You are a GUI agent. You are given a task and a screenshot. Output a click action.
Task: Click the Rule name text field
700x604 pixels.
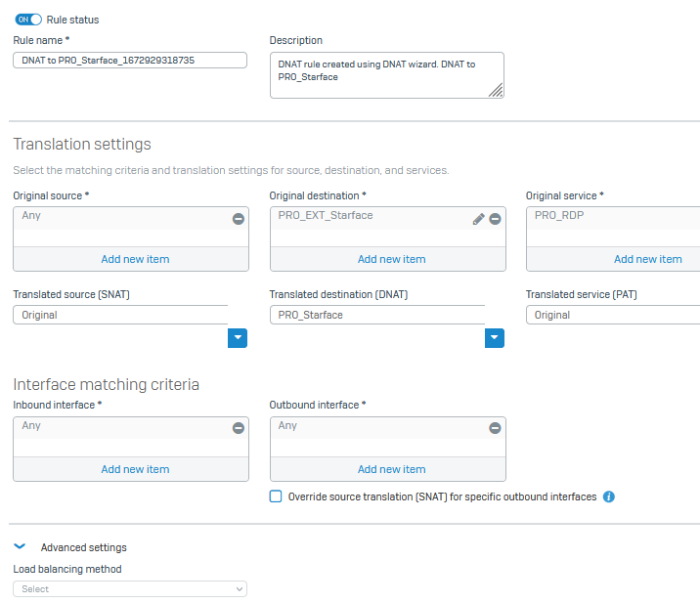(130, 61)
